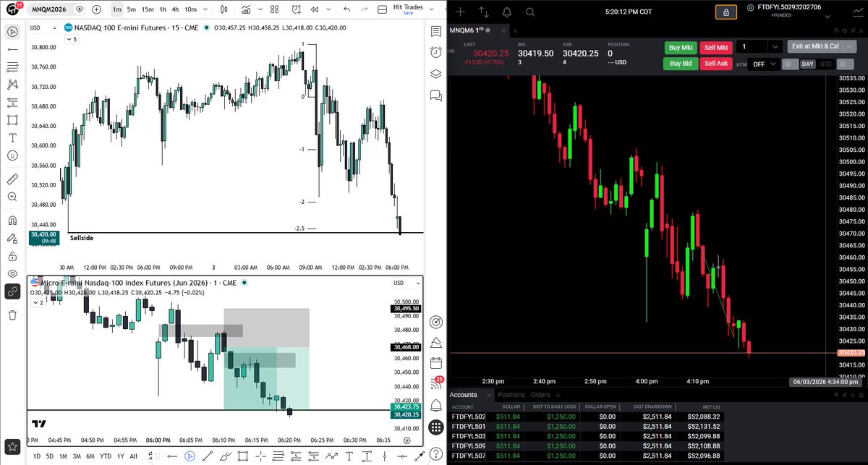Click the up-down arrows icon in trading platform

pyautogui.click(x=484, y=12)
